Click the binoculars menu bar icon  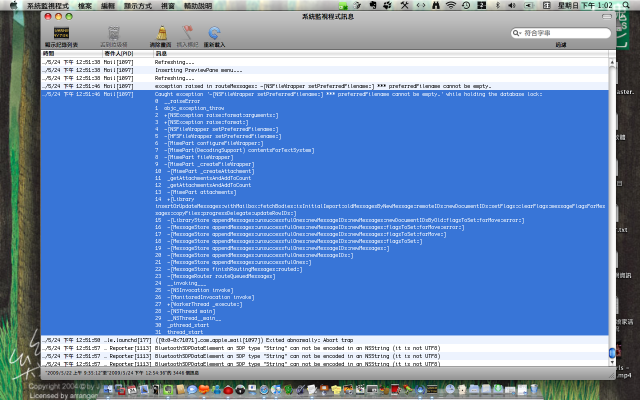tap(436, 5)
